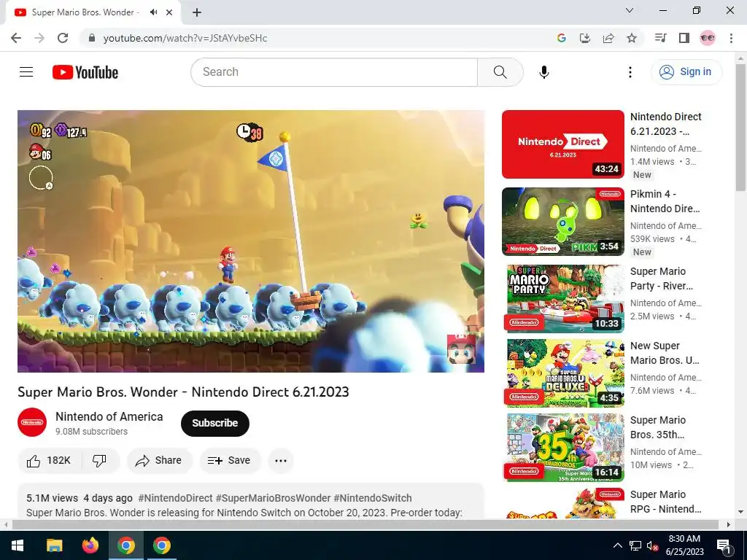
Task: Open taskbar volume control
Action: [x=652, y=545]
